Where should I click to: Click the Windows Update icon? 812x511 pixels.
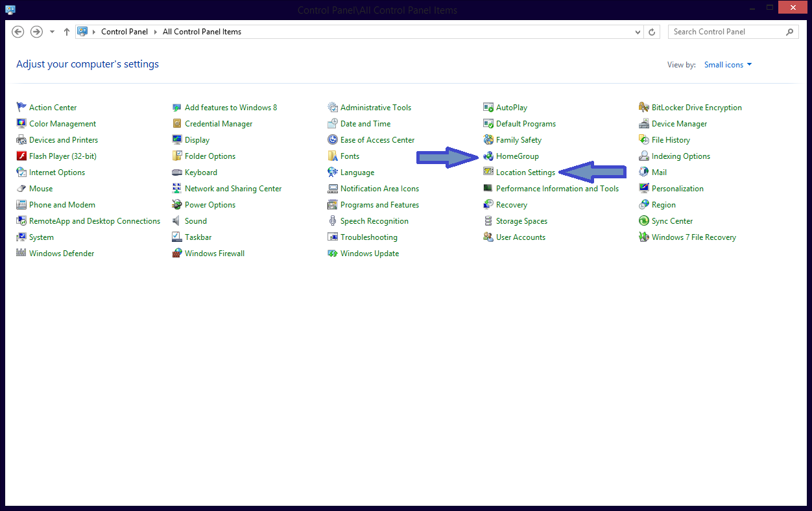pos(333,254)
